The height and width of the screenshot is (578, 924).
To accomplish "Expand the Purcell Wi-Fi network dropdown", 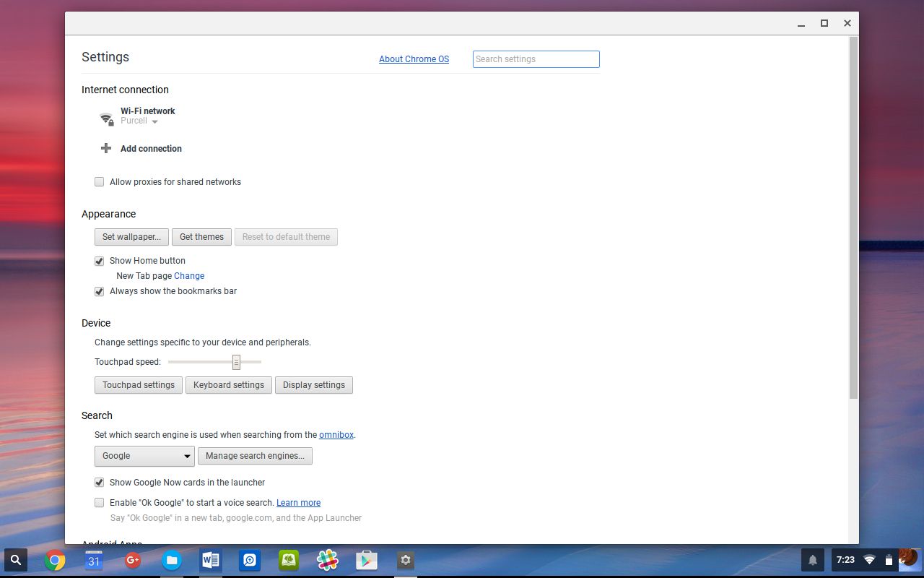I will tap(139, 121).
